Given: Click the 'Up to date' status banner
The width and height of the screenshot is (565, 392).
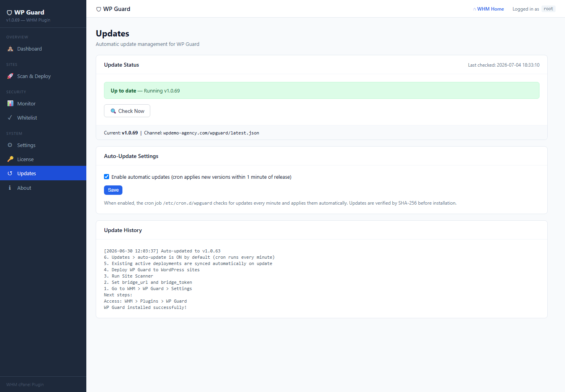Looking at the screenshot, I should click(322, 91).
